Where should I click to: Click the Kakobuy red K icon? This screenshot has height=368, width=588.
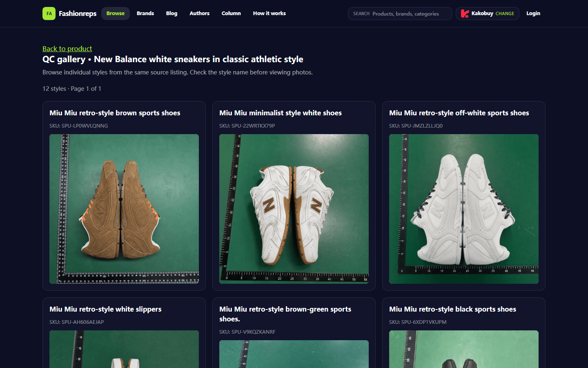pos(465,13)
